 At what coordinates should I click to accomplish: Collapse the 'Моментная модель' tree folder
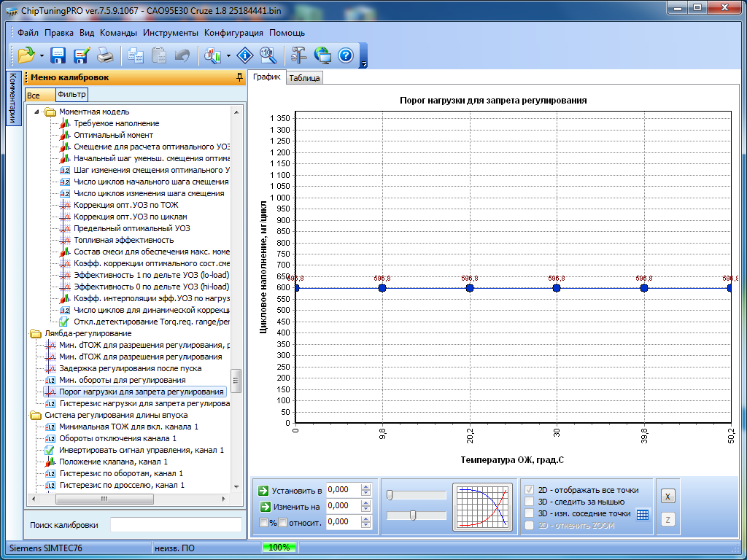pyautogui.click(x=37, y=112)
